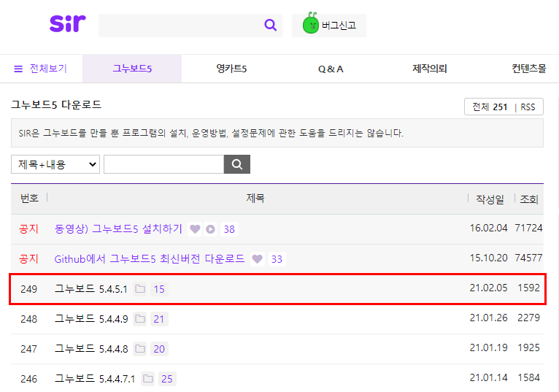
Task: Click the date 21.01.26
Action: point(488,318)
